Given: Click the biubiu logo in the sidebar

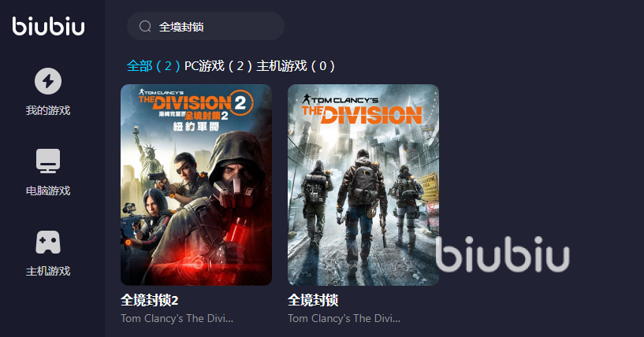Looking at the screenshot, I should pyautogui.click(x=48, y=26).
